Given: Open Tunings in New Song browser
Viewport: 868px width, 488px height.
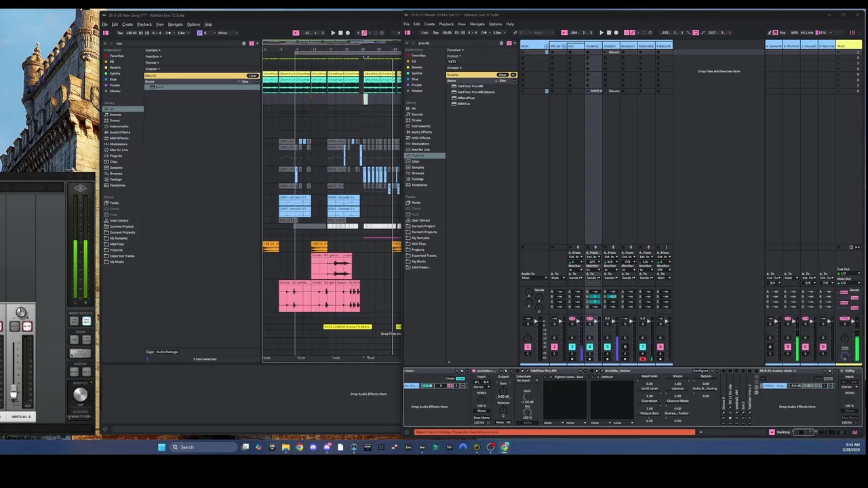Looking at the screenshot, I should coord(117,179).
